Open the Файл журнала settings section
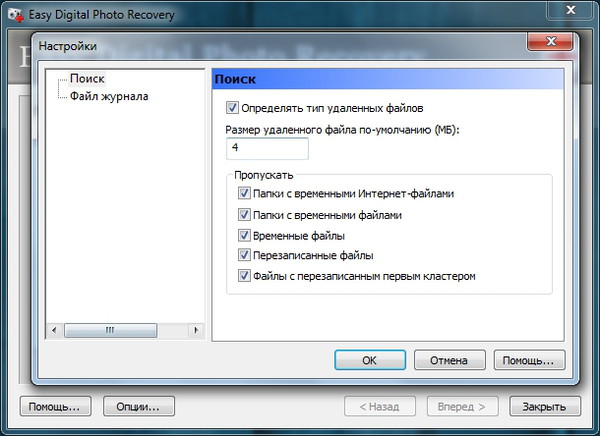This screenshot has width=600, height=436. (108, 96)
